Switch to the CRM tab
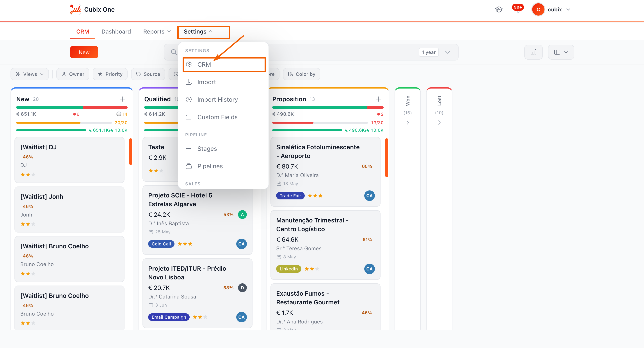 pos(82,32)
